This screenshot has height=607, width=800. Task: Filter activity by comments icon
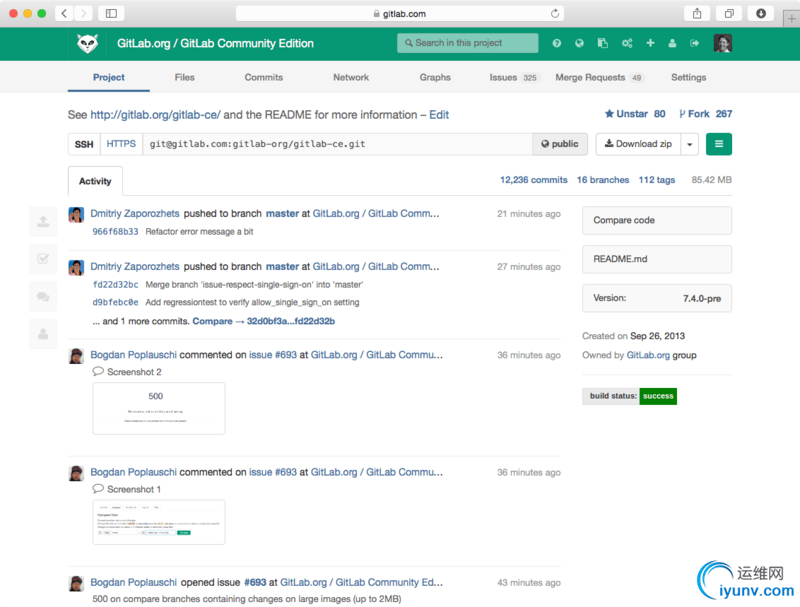[43, 296]
